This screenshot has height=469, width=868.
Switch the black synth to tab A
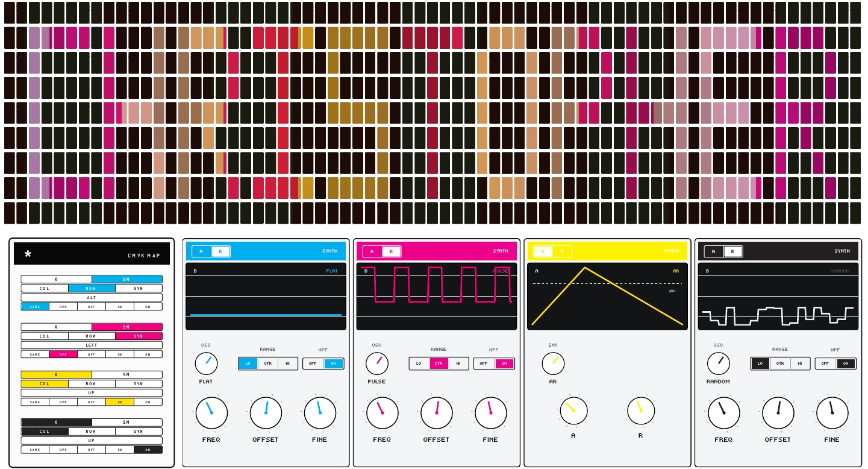click(714, 251)
